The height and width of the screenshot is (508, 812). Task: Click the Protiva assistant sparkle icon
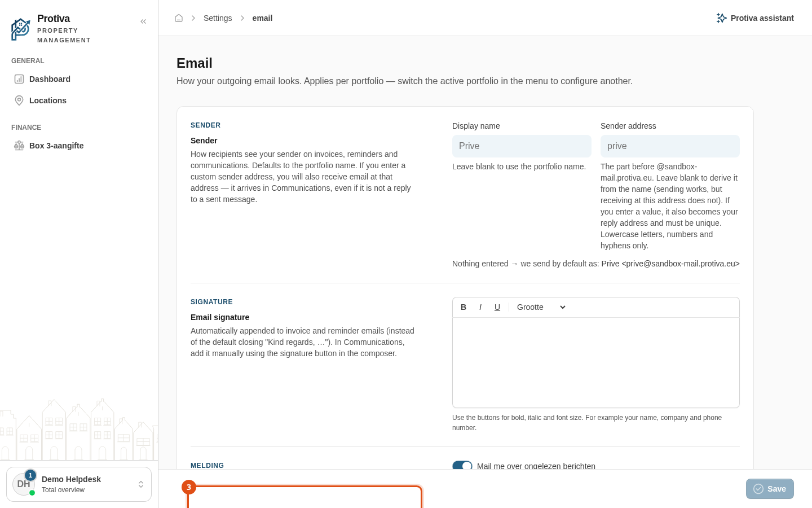point(721,18)
